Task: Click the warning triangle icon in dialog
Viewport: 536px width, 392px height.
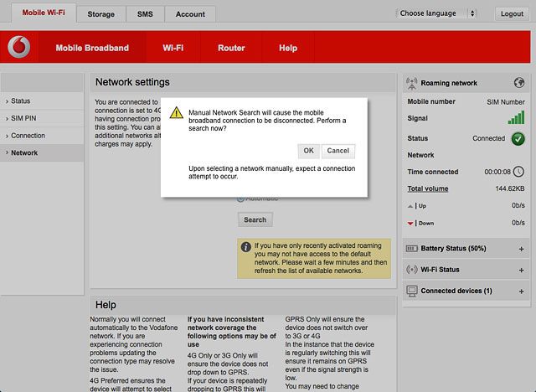Action: [177, 112]
